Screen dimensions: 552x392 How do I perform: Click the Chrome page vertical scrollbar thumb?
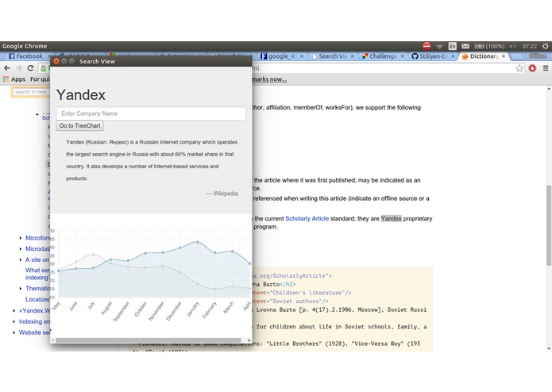coord(549,225)
